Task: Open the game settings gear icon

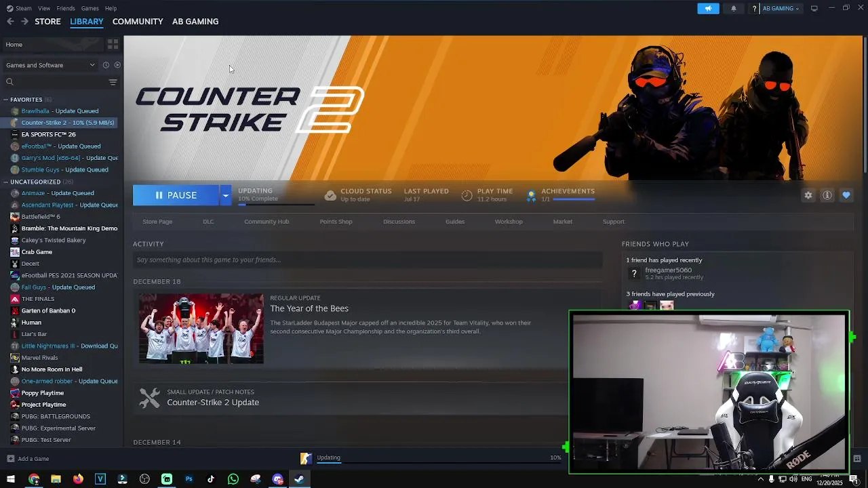Action: [x=808, y=195]
